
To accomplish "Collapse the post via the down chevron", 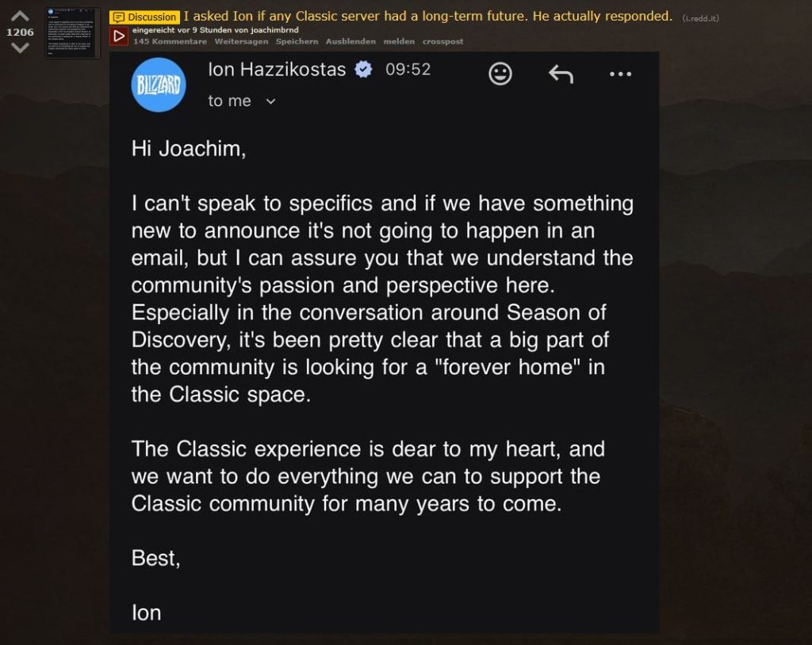I will pos(18,48).
